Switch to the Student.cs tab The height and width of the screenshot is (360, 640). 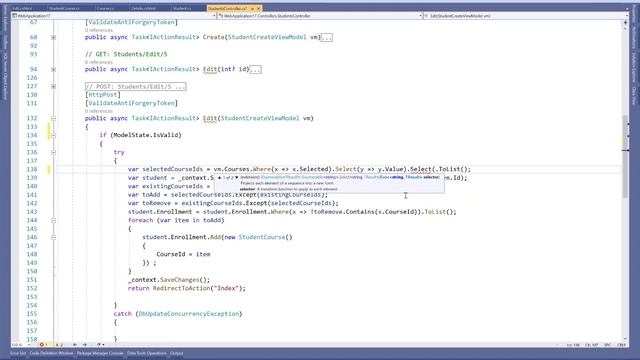[182, 8]
